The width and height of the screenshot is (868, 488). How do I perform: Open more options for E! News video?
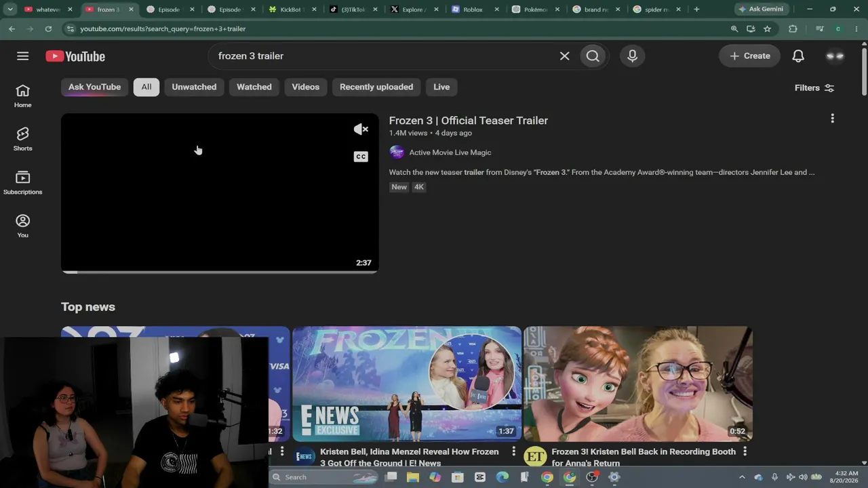click(513, 451)
